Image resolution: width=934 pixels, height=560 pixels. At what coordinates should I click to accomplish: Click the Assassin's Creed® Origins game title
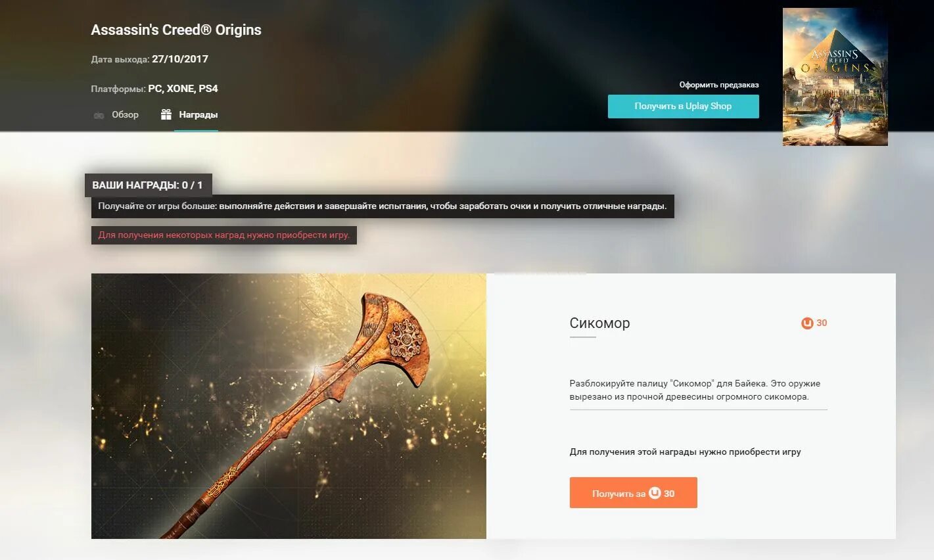(x=176, y=30)
